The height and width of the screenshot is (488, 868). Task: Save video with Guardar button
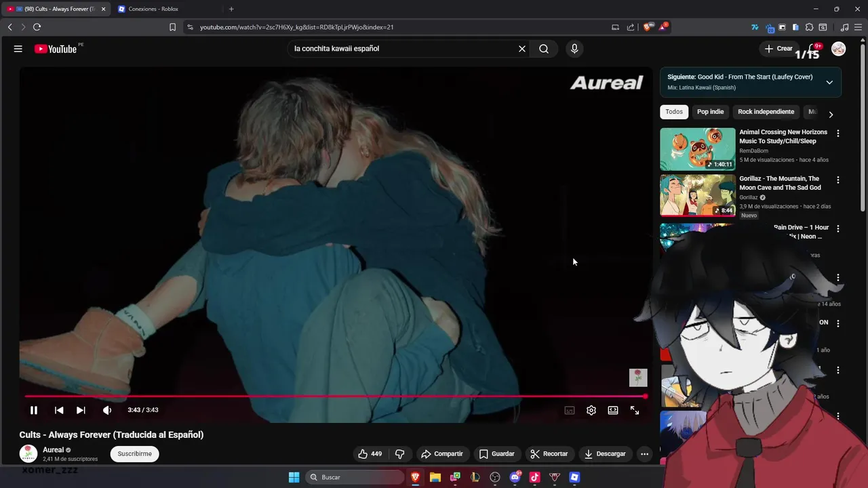point(497,454)
